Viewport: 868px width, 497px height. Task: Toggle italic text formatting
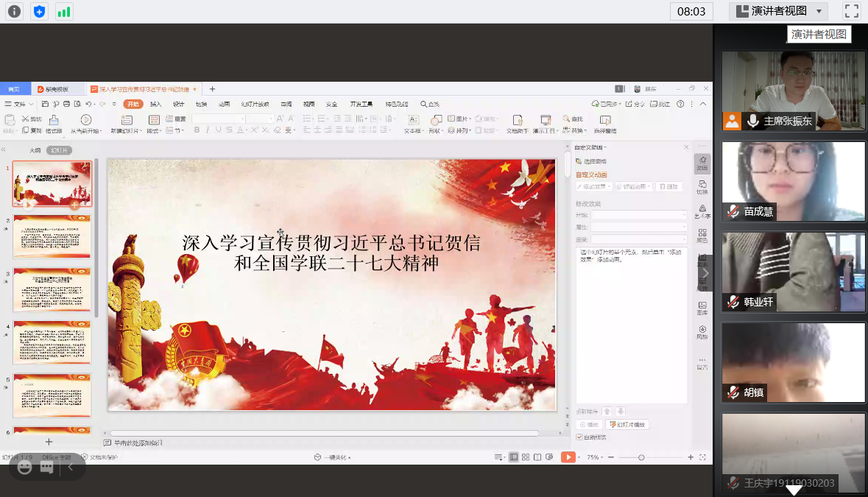[x=208, y=130]
